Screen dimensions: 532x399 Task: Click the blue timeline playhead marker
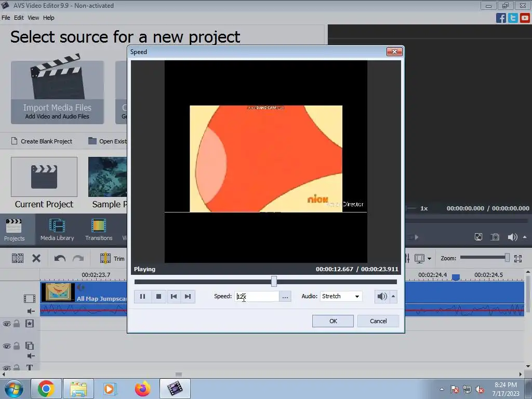point(456,277)
